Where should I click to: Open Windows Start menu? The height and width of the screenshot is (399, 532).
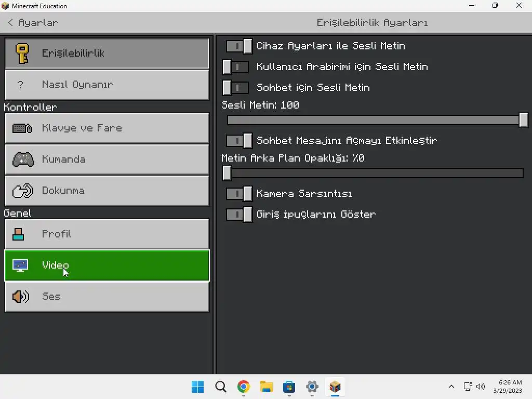(197, 387)
